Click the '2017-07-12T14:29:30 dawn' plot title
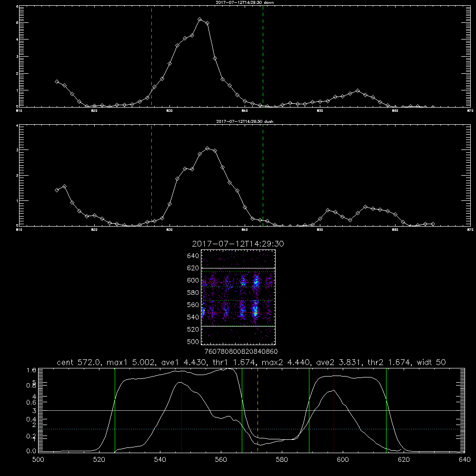The image size is (476, 476). 245,2
